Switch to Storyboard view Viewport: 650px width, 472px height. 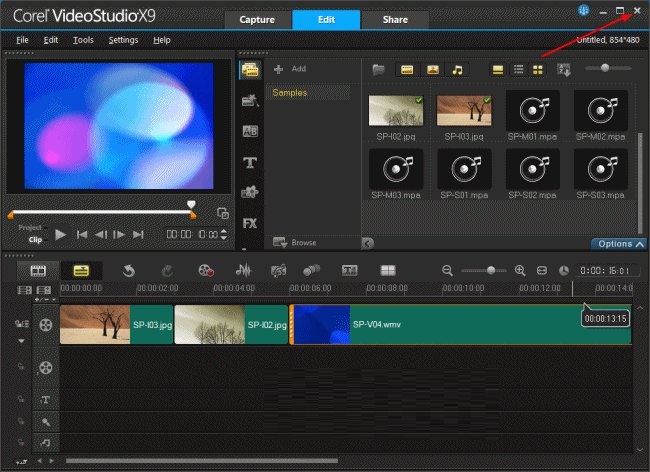[x=38, y=271]
